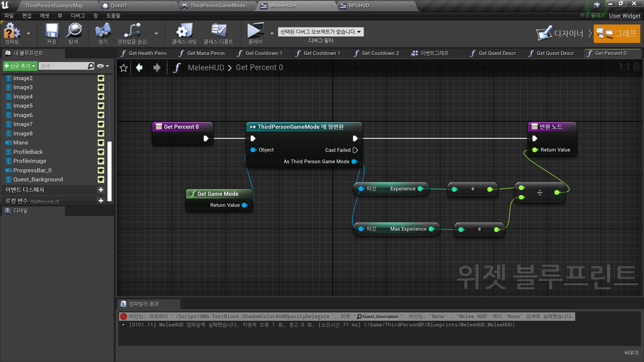Navigate back with the left arrow

tap(139, 68)
